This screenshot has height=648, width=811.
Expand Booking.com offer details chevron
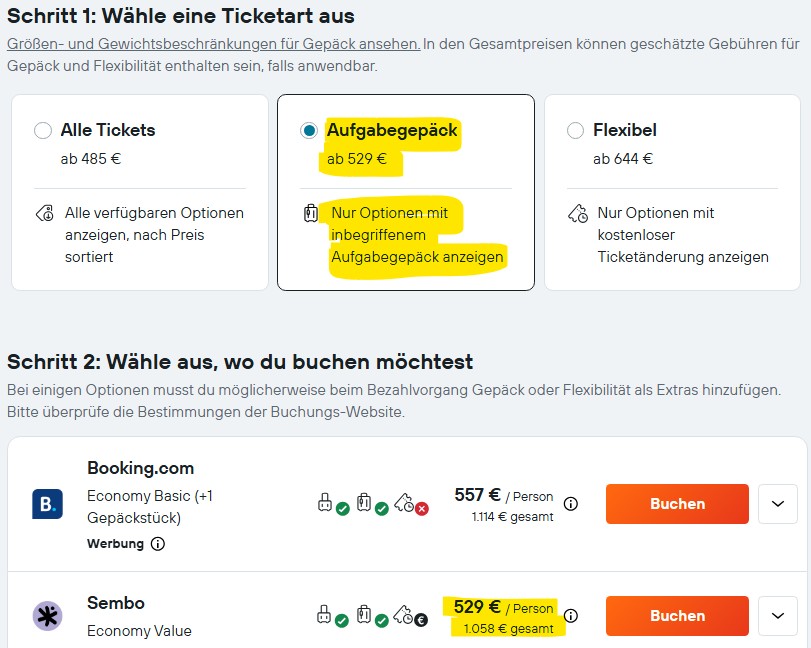[x=778, y=504]
